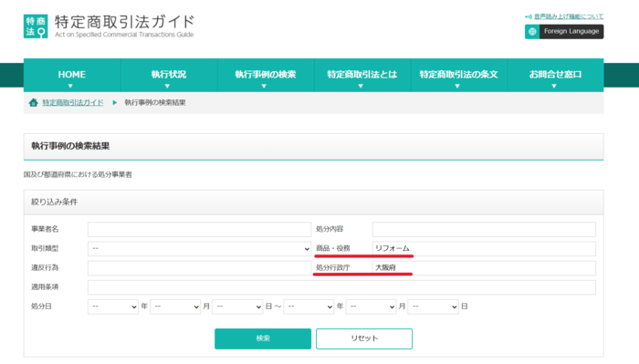This screenshot has height=364, width=639.
Task: Click the 違反行為 input field
Action: (199, 268)
